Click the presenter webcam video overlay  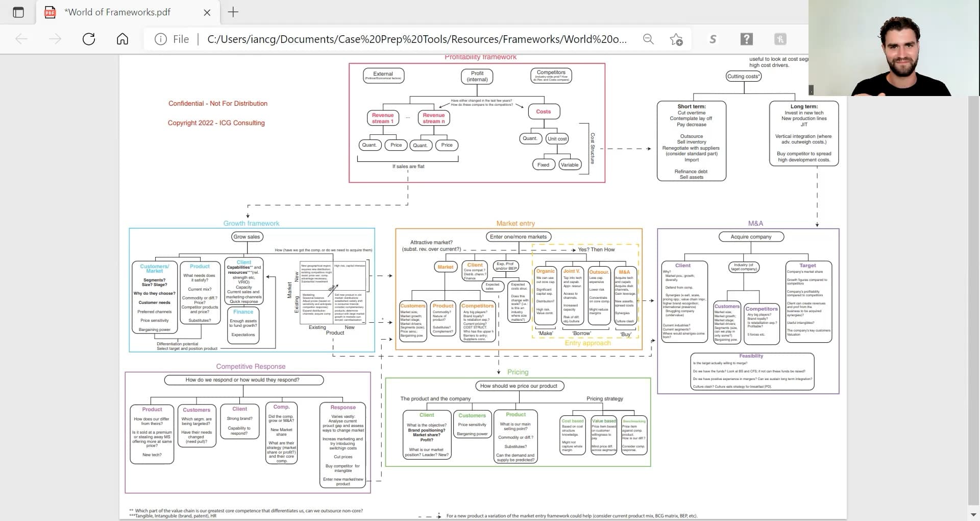pos(893,48)
